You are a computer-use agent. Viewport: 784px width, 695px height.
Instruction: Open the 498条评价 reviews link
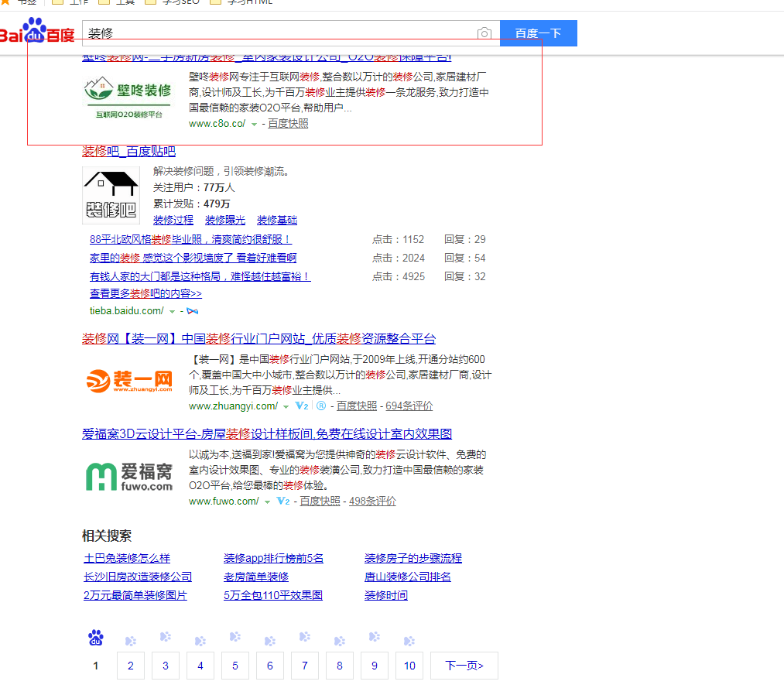[x=372, y=501]
